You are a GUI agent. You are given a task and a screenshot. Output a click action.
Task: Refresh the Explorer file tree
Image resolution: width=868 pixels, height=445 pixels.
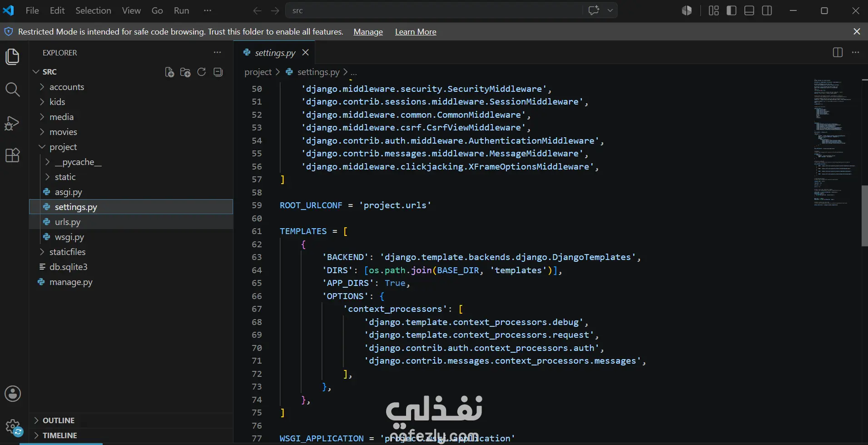point(202,72)
